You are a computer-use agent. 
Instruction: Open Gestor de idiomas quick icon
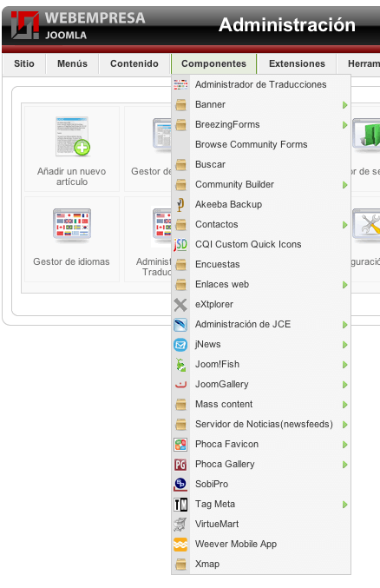[72, 239]
